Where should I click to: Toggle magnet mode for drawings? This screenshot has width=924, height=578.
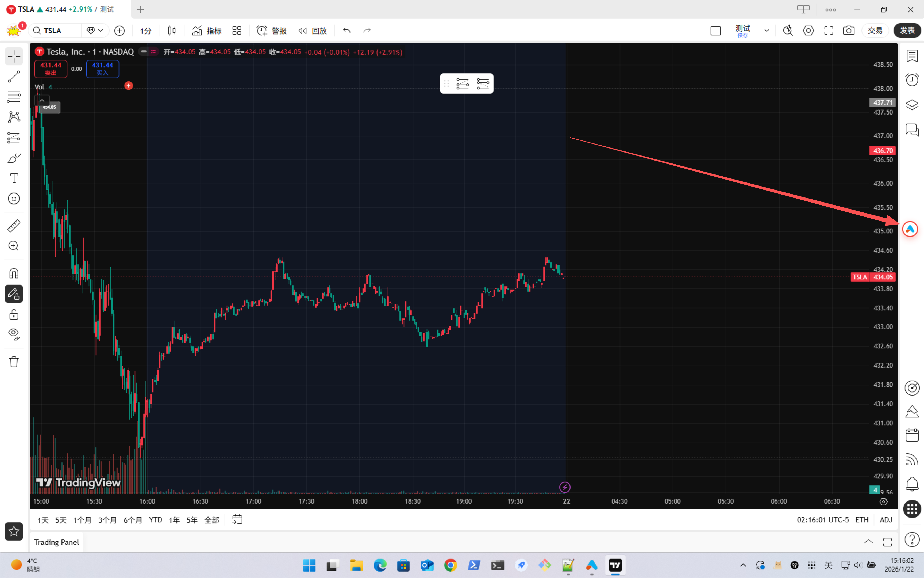coord(14,274)
